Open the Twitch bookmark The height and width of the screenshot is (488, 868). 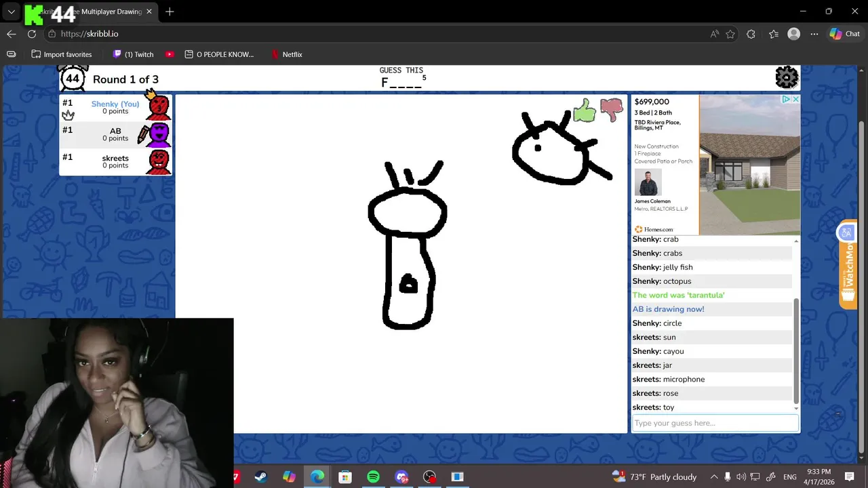pos(134,54)
